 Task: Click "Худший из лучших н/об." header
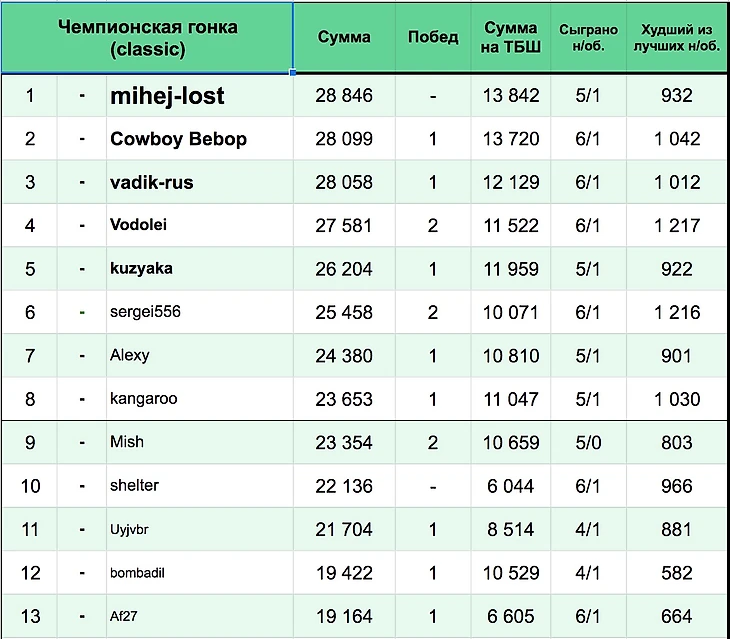click(677, 38)
